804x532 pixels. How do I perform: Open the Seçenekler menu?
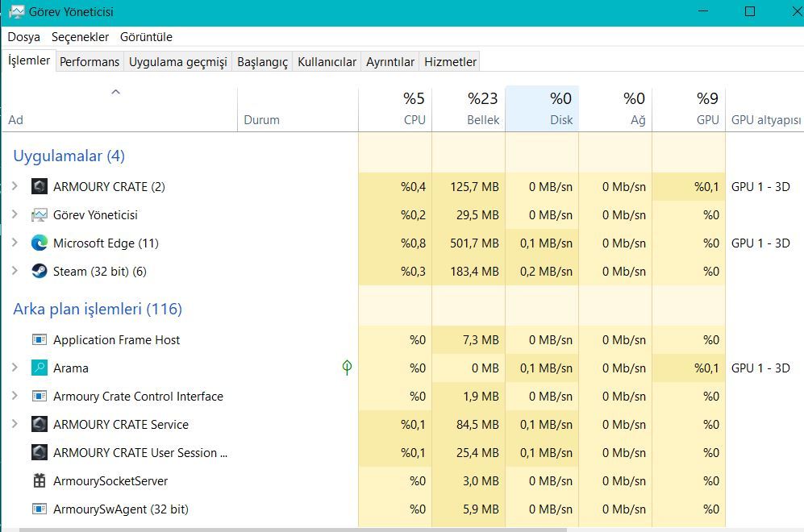tap(80, 37)
